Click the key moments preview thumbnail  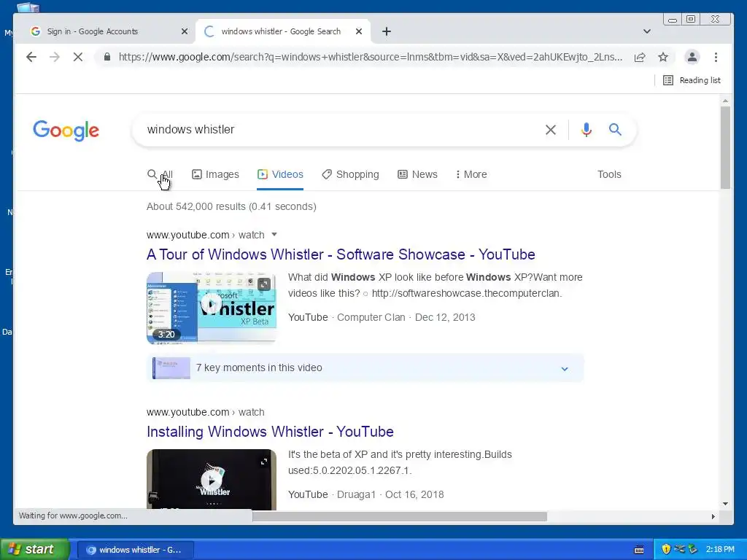[x=171, y=368]
